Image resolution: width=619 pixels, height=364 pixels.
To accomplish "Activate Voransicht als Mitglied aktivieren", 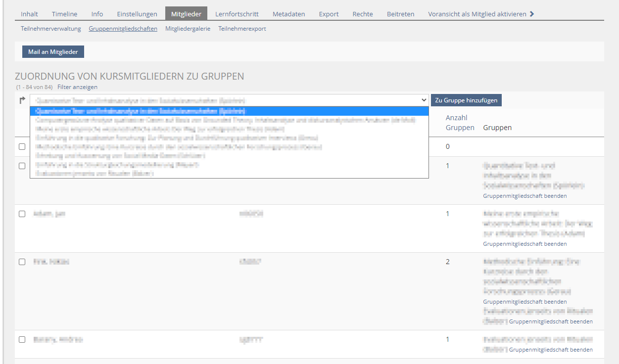I will [x=477, y=14].
